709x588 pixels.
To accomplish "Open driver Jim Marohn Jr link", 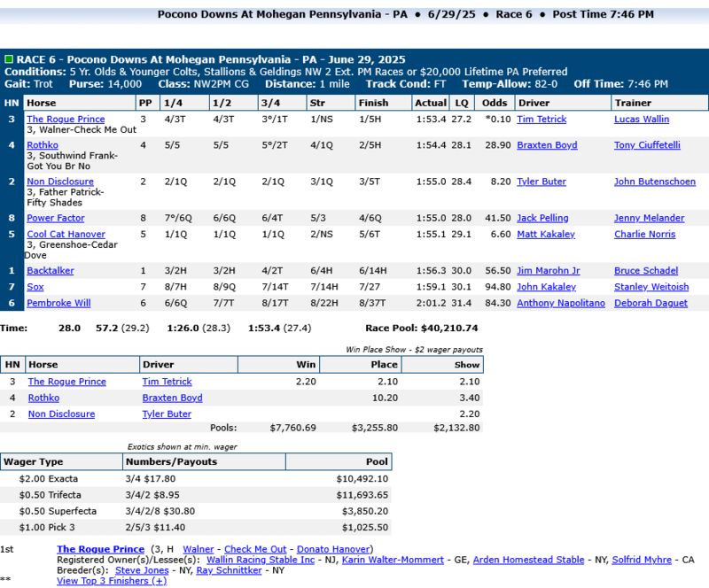I will (x=549, y=271).
